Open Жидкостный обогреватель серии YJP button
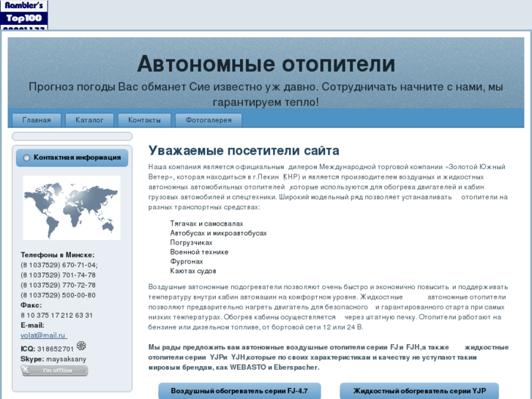 [419, 391]
